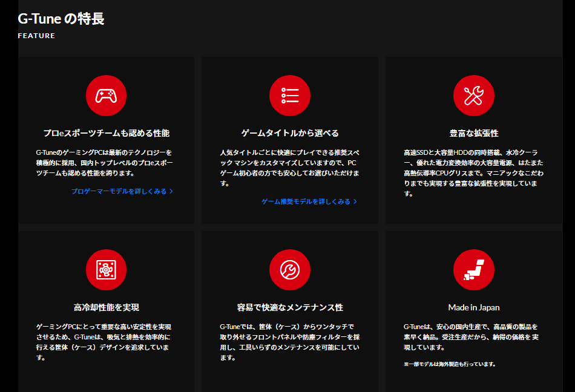Click the game controller icon

pyautogui.click(x=106, y=96)
